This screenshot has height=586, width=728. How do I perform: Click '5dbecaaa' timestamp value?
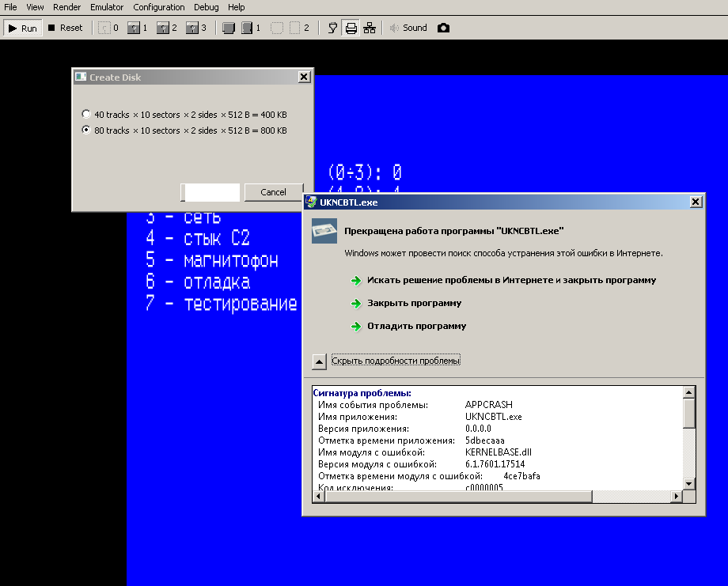pos(485,440)
